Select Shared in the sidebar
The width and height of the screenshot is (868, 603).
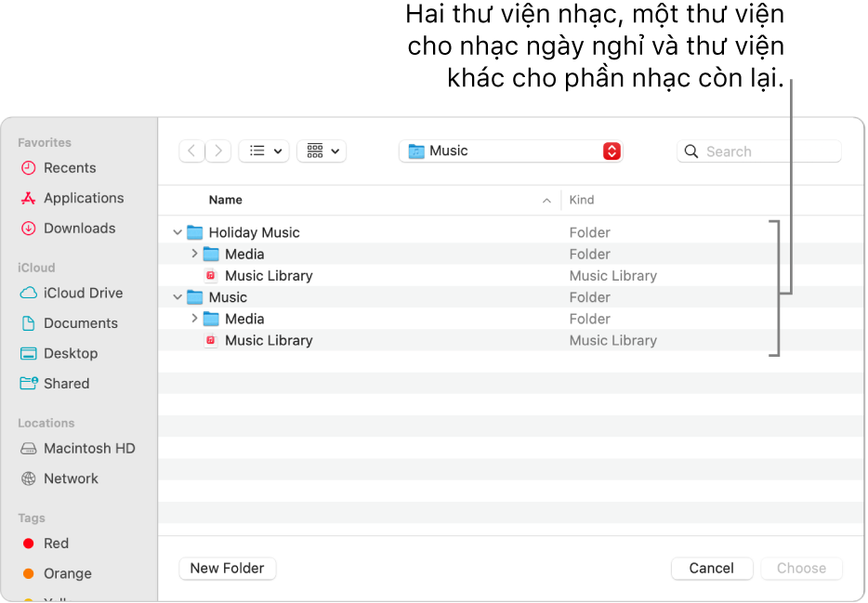coord(55,384)
